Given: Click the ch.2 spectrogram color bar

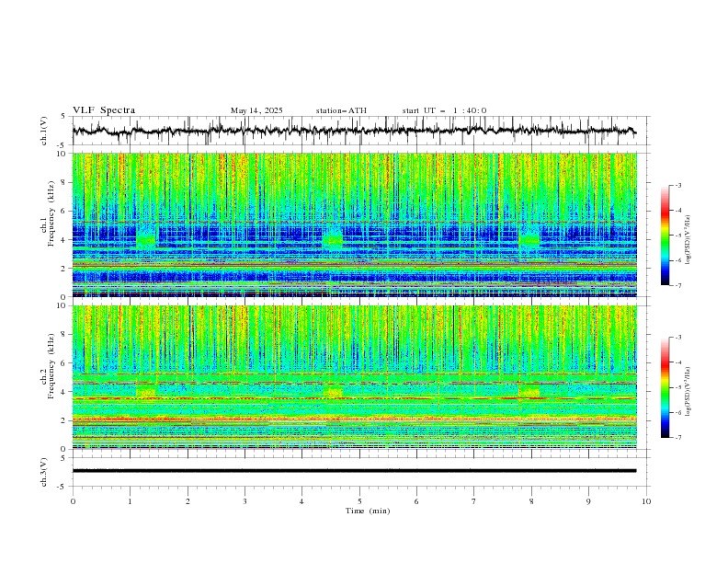Looking at the screenshot, I should click(665, 387).
